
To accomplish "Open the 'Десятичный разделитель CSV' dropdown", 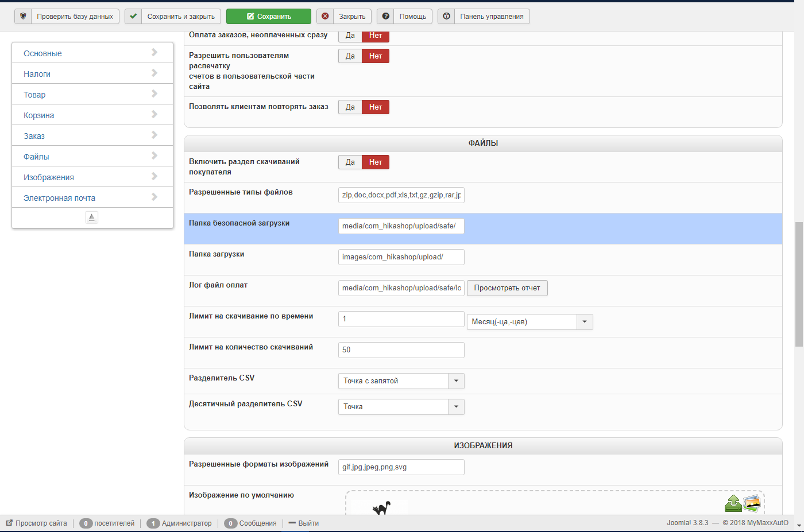I will point(401,407).
